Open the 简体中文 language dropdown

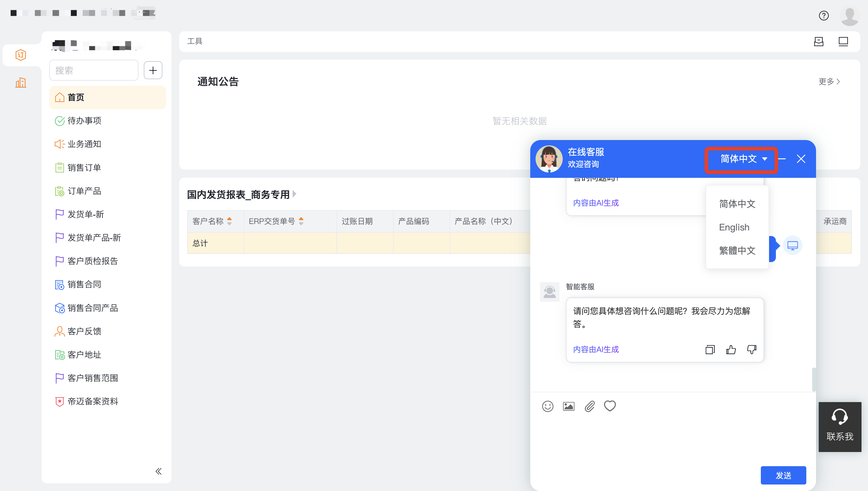(743, 158)
